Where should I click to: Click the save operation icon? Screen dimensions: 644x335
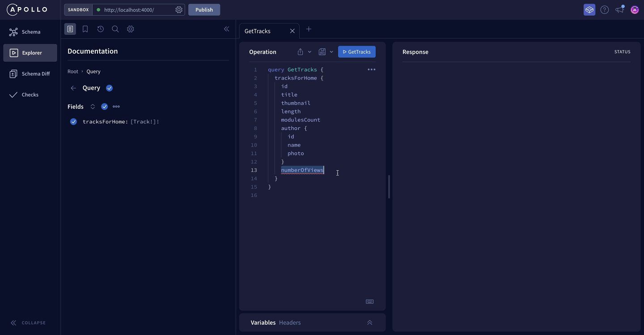click(x=322, y=52)
